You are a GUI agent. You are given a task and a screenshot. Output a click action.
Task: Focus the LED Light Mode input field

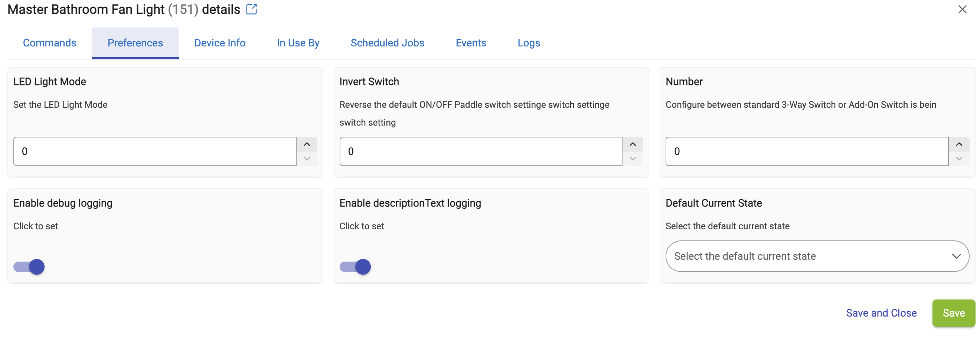(x=155, y=152)
